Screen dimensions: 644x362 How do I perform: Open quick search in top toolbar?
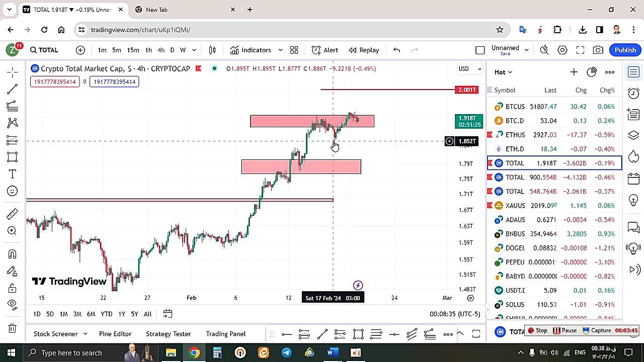click(x=544, y=50)
